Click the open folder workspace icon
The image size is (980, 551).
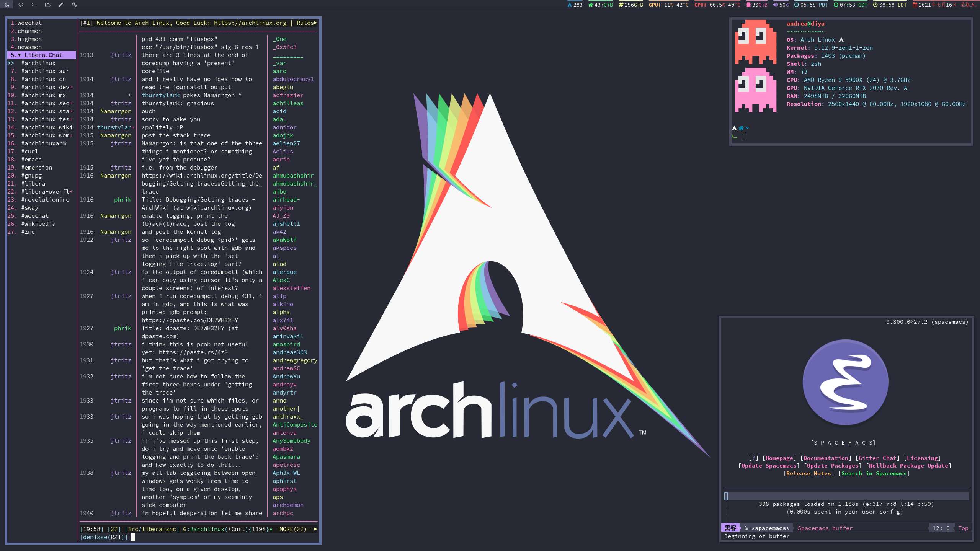coord(47,5)
